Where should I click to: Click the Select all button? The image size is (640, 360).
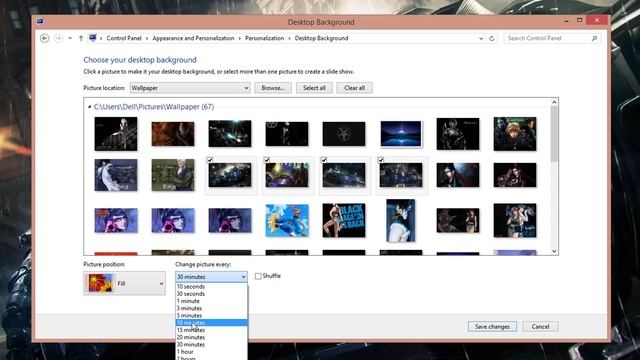click(314, 88)
